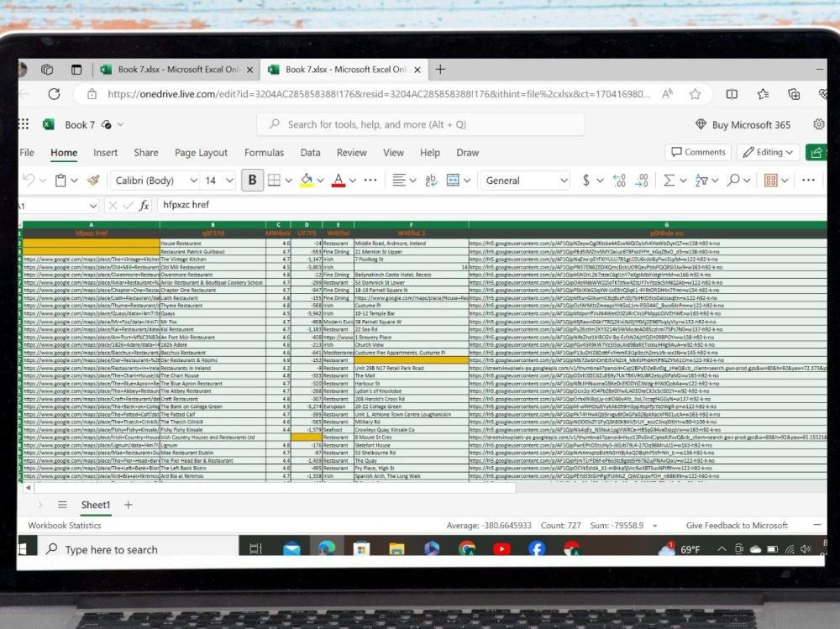Toggle Wrap Text icon
Viewport: 840px width, 629px height.
pos(431,181)
